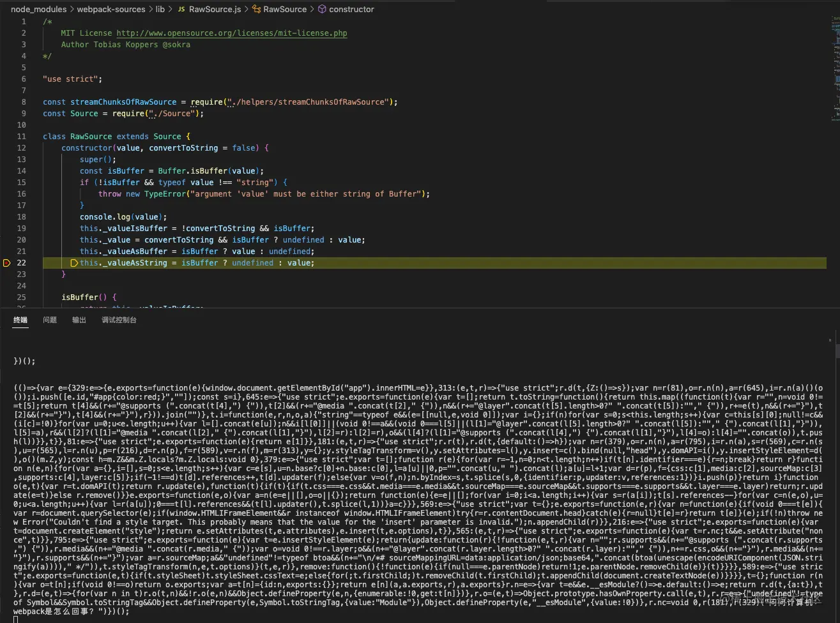Click the constructor method cube icon
This screenshot has height=623, width=840.
tap(322, 10)
